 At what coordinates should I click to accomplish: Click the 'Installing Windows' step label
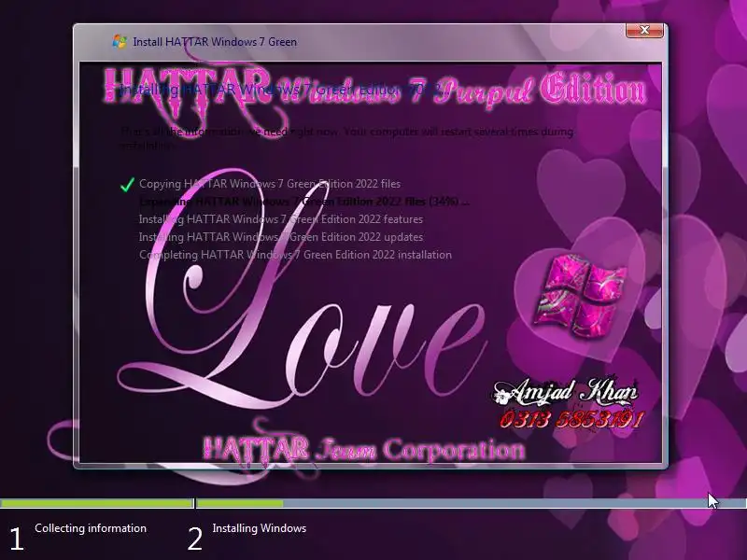click(260, 528)
